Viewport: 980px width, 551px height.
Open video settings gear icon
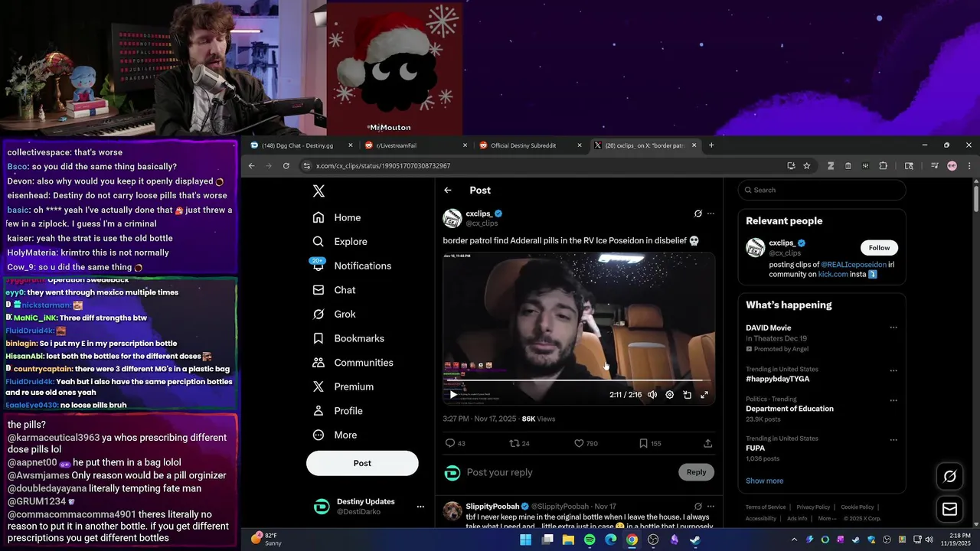pos(669,395)
